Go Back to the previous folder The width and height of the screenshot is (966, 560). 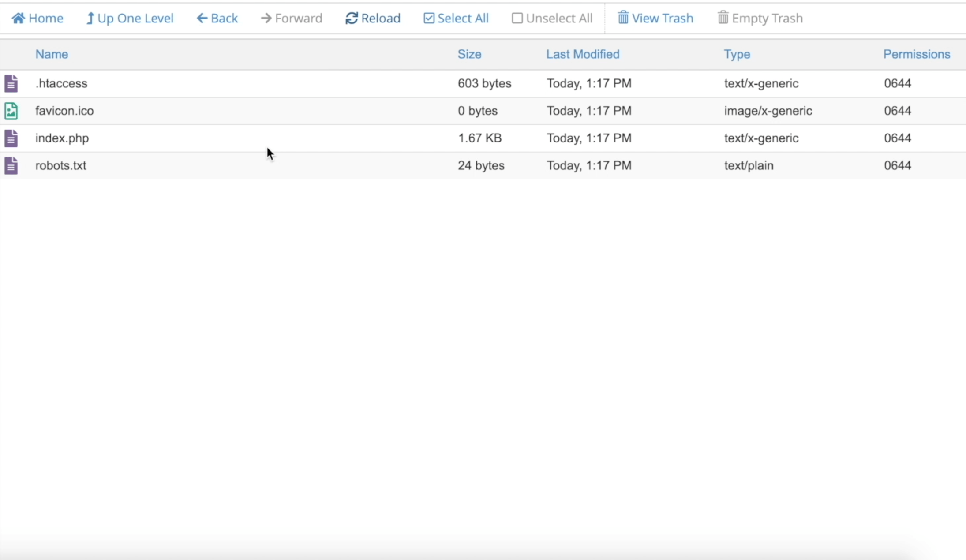click(x=217, y=18)
